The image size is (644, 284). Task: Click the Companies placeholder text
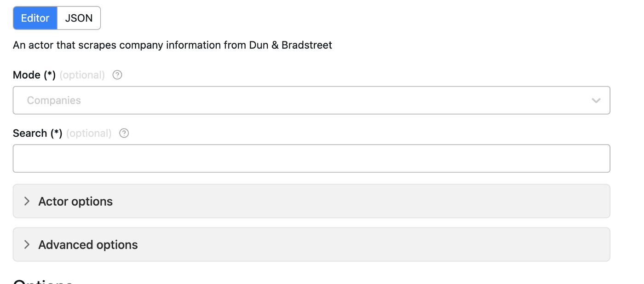tap(54, 100)
